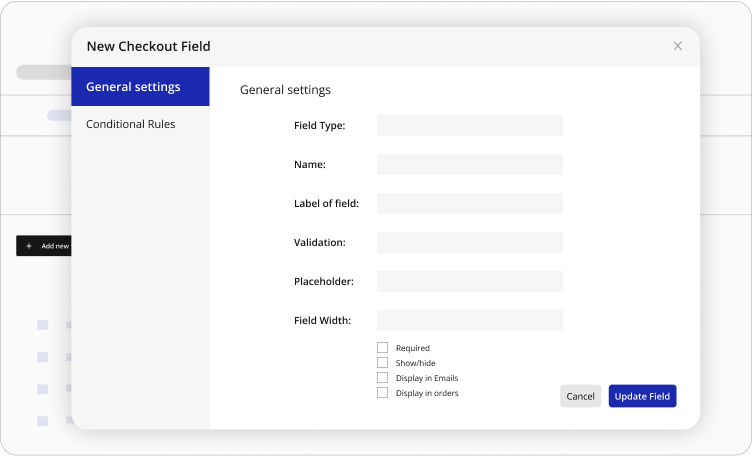Enable the Required checkbox
Screen dimensions: 752x457
click(382, 348)
